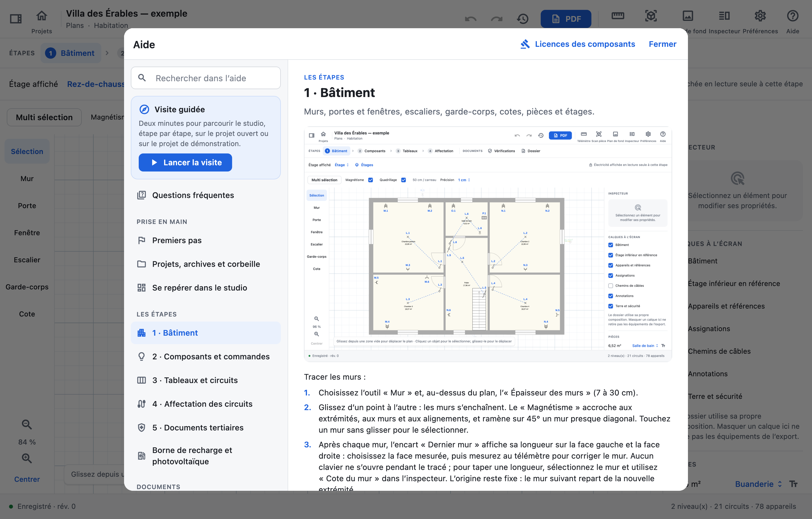812x519 pixels.
Task: Click the zoom out magnifier icon
Action: (27, 424)
